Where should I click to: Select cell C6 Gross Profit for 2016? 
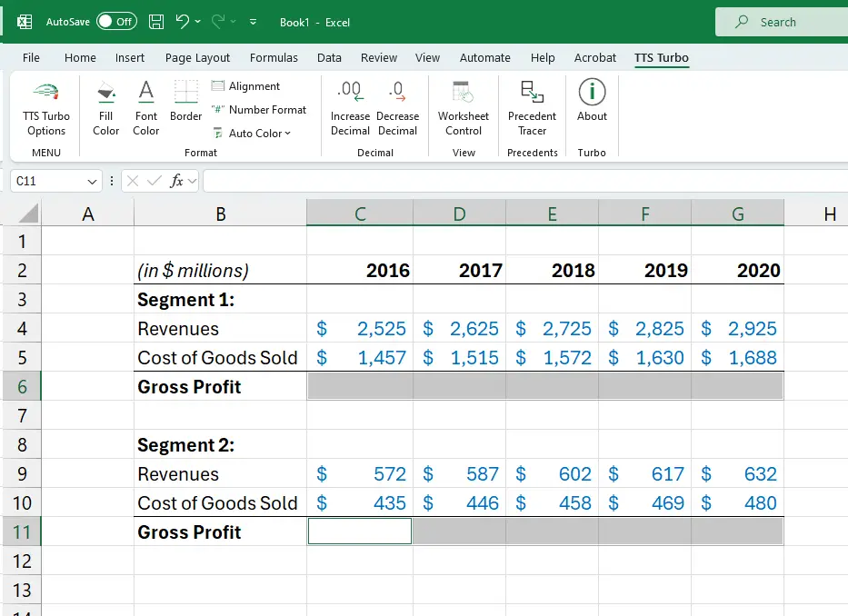pos(360,386)
